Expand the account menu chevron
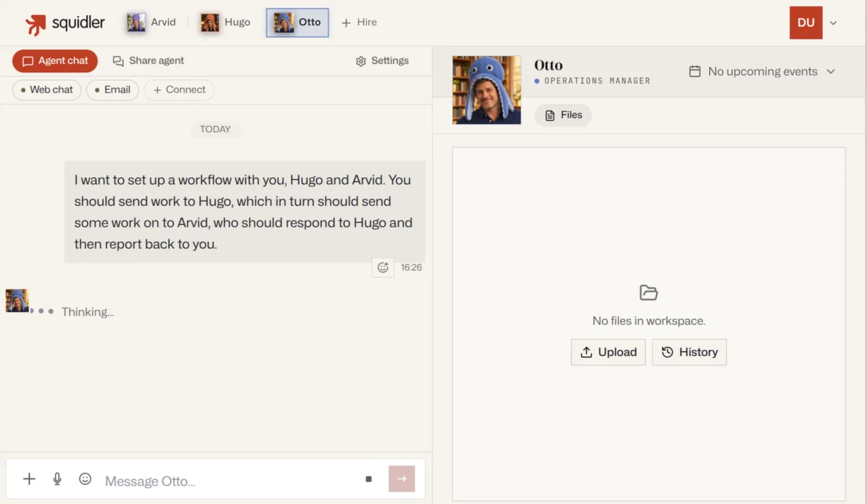The image size is (867, 504). point(833,23)
